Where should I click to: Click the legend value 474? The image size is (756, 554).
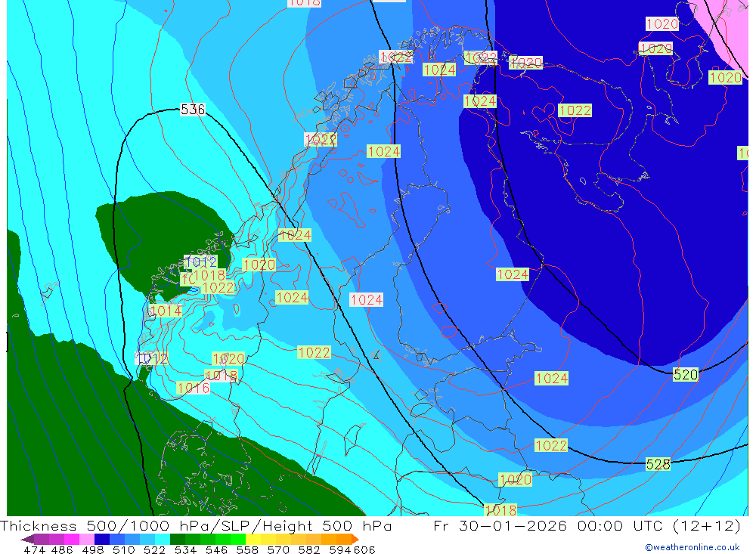(34, 549)
